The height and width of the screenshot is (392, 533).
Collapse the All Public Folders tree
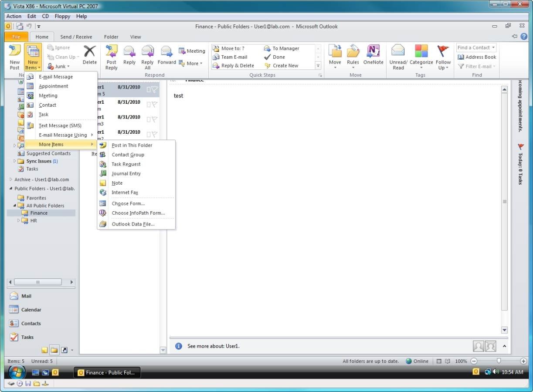(x=14, y=206)
